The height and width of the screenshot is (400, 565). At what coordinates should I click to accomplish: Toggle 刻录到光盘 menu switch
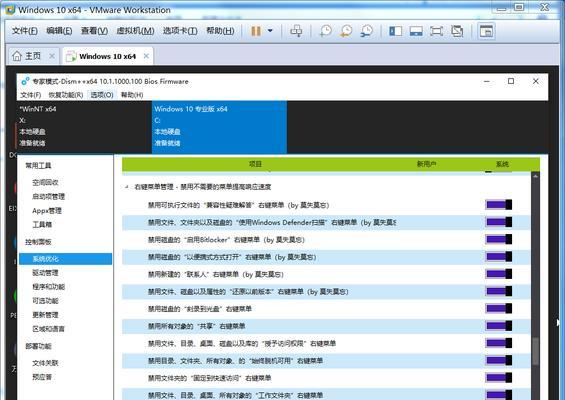pos(499,308)
